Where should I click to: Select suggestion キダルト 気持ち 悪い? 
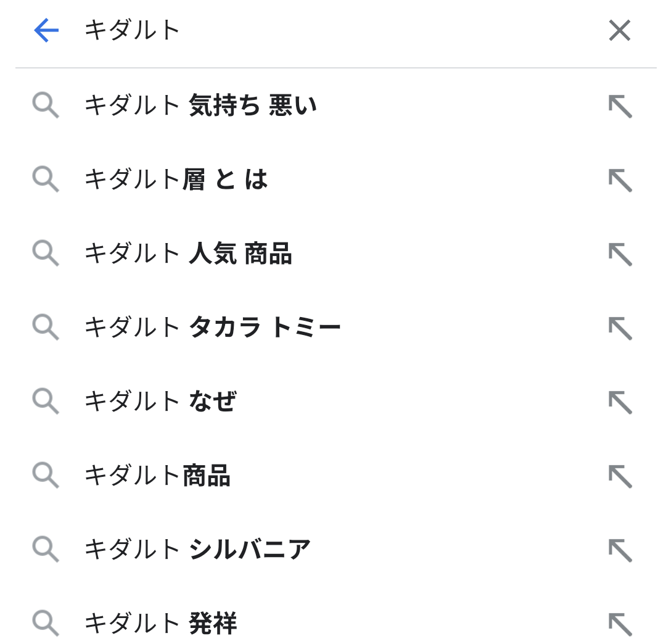[200, 105]
